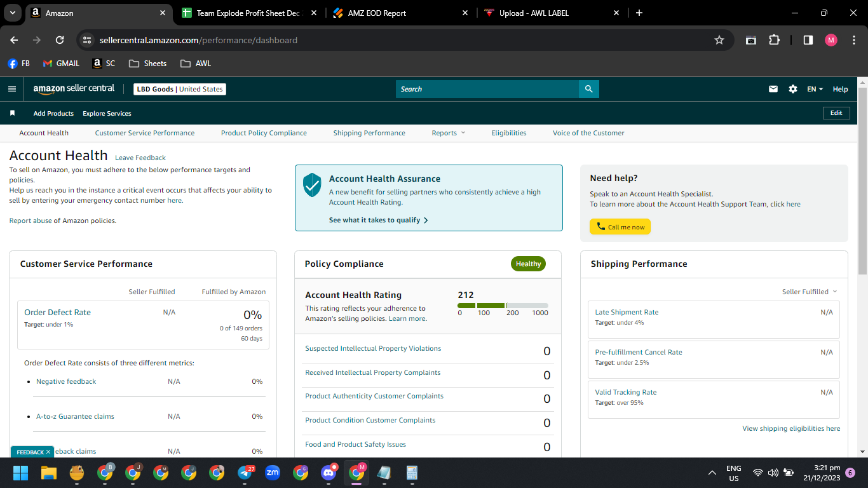Open the Chrome profile M avatar
The image size is (868, 488).
(x=831, y=40)
